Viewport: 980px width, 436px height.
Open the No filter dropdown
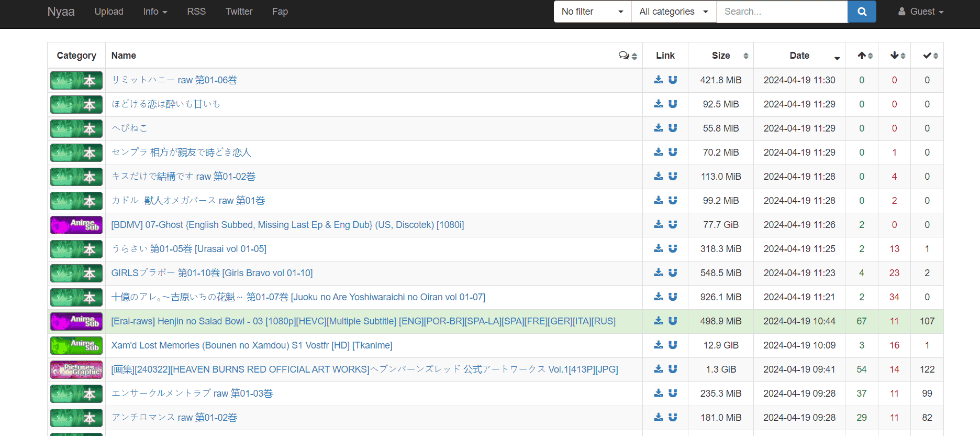click(x=592, y=12)
